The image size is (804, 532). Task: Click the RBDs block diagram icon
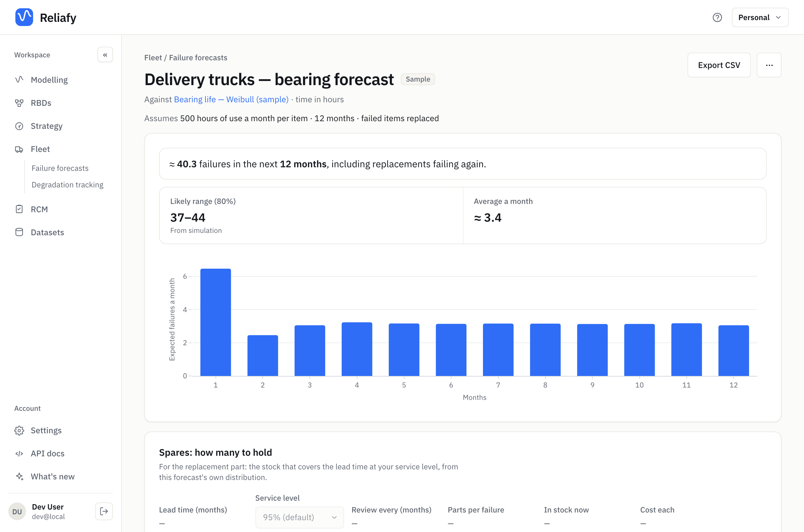tap(19, 103)
